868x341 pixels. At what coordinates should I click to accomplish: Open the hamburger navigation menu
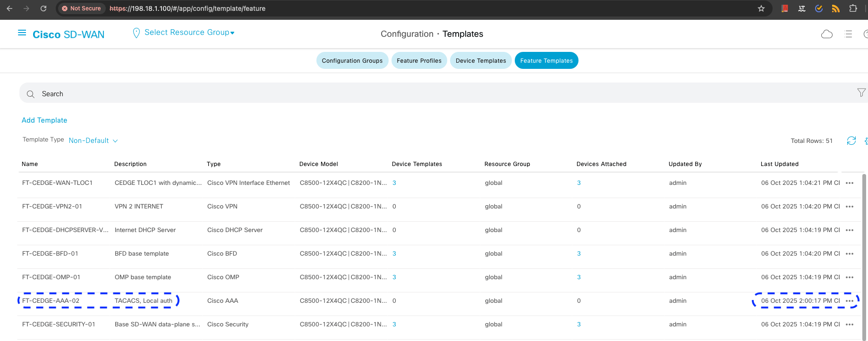22,33
